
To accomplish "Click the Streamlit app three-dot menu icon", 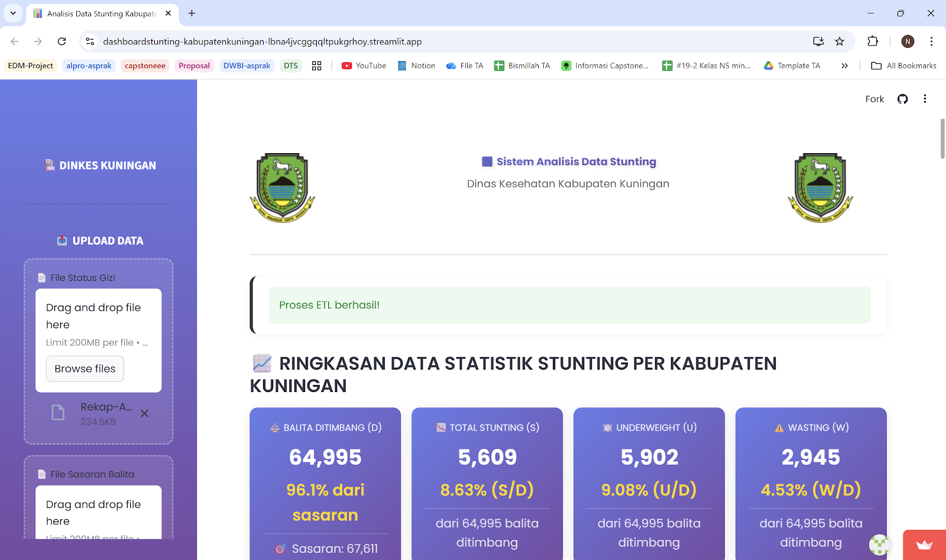I will tap(925, 99).
